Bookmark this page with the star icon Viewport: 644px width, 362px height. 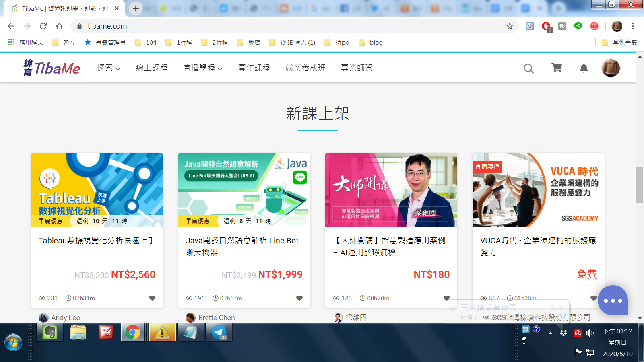click(x=510, y=26)
